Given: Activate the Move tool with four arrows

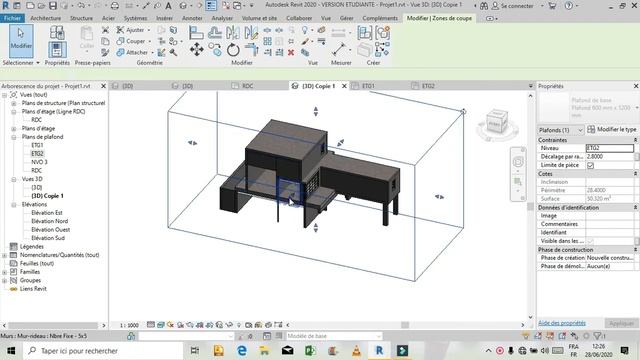Looking at the screenshot, I should [196, 50].
